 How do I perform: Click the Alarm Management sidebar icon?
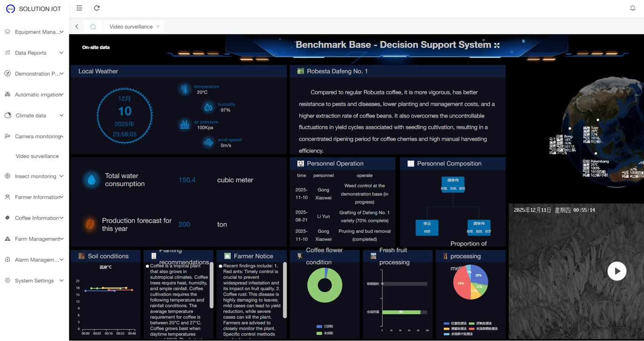tap(8, 260)
